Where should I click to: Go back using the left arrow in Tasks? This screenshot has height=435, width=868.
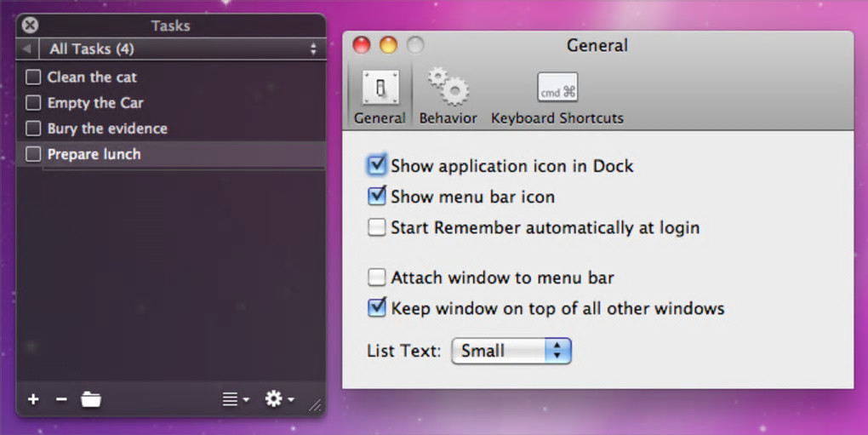[26, 49]
